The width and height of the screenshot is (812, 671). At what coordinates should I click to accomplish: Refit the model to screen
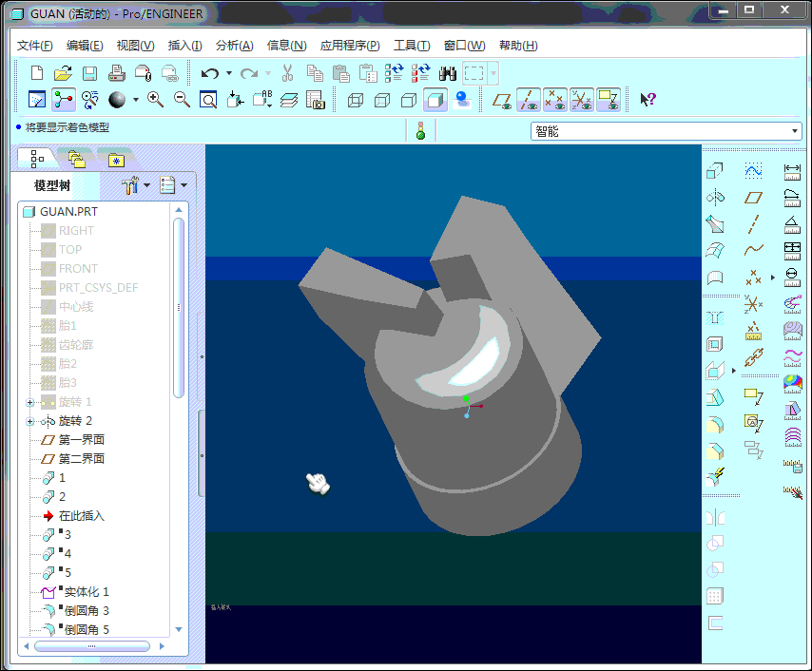(x=208, y=100)
